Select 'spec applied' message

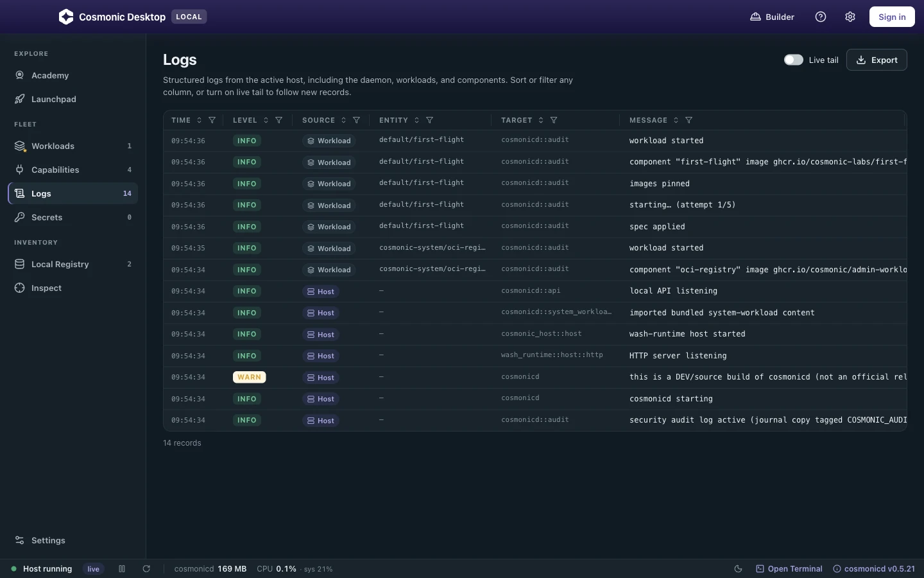point(657,227)
